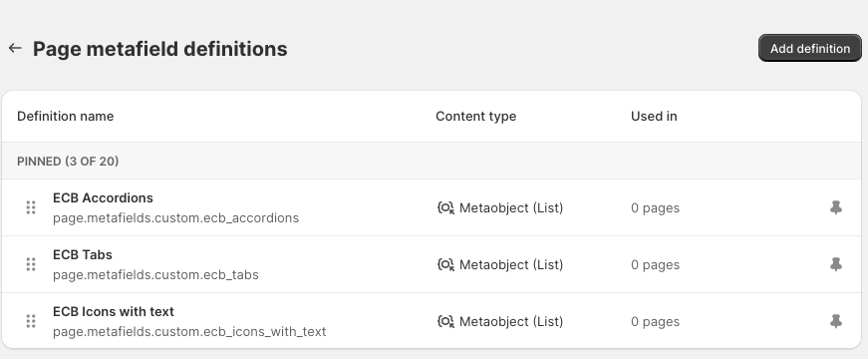Screen dimensions: 868x359
Task: Open the ECB Icons with text definition
Action: 114,311
